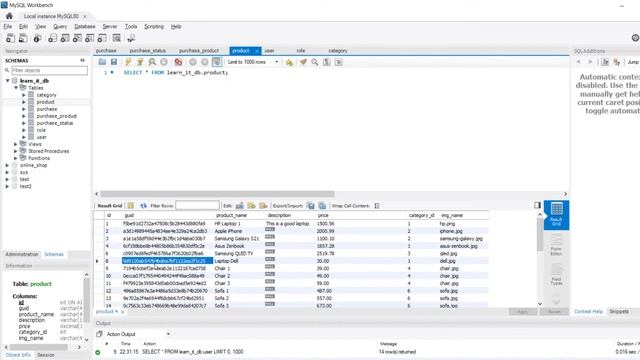Image resolution: width=640 pixels, height=360 pixels.
Task: Open find panel with magnifier icon
Action: coord(315,62)
